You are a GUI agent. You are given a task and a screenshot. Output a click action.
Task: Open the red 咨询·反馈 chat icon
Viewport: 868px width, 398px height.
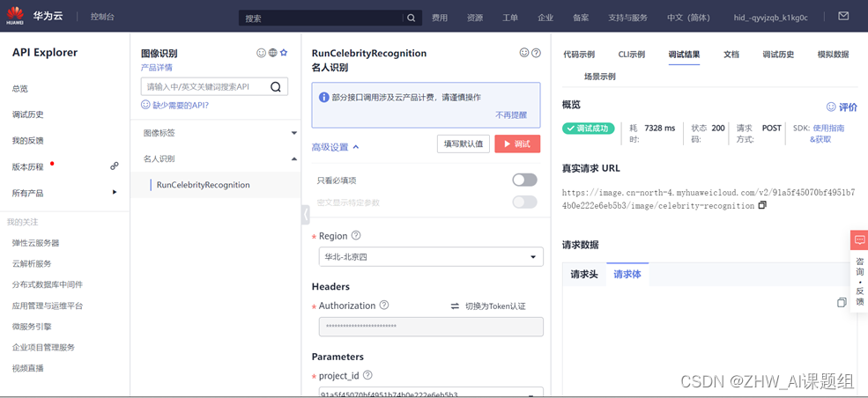click(859, 240)
